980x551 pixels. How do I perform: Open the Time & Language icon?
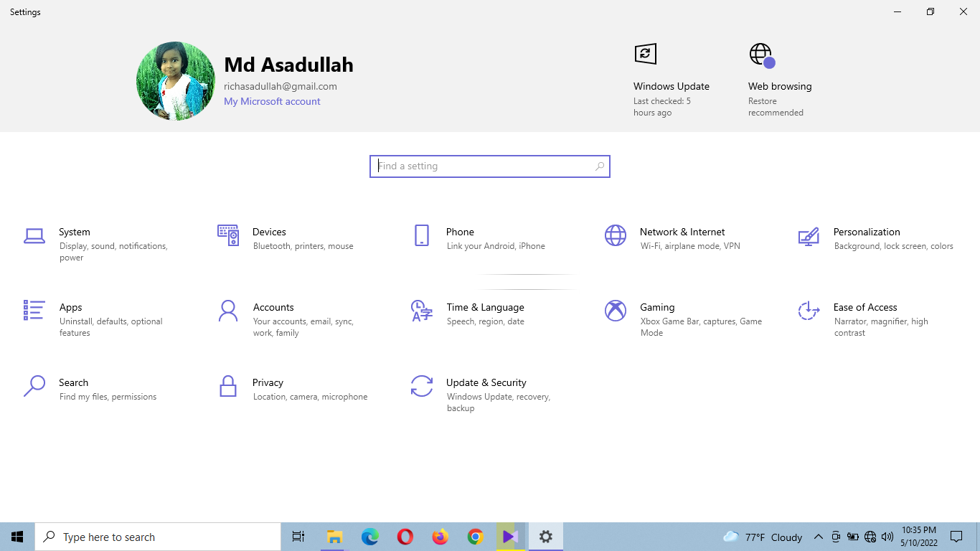click(x=422, y=311)
